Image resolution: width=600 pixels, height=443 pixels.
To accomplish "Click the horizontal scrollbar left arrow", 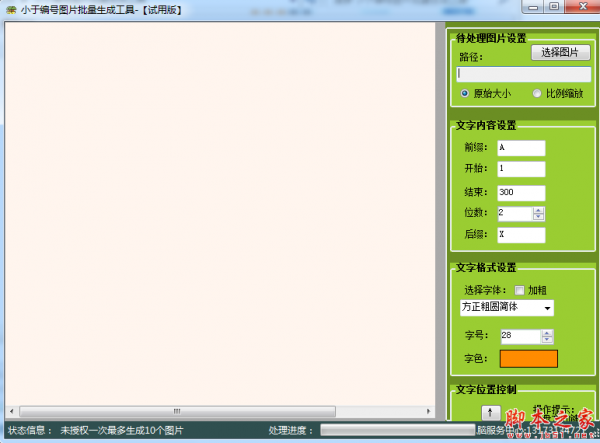I will (11, 411).
